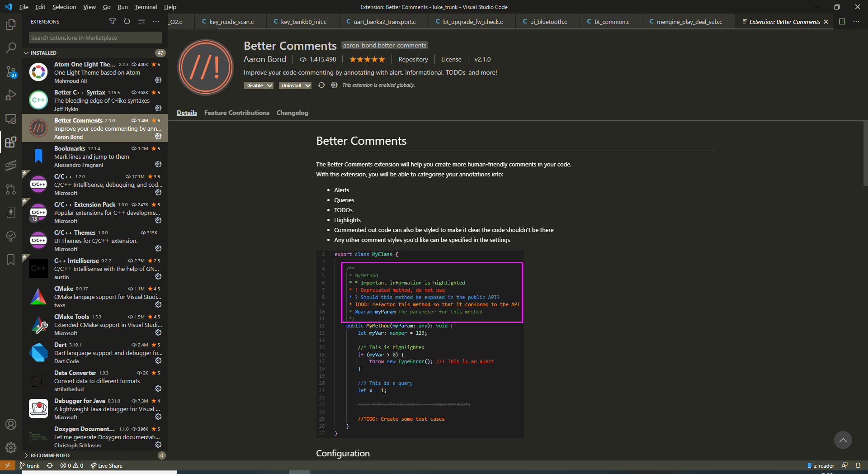
Task: Open manage gear for Debugger for Java
Action: coord(158,417)
